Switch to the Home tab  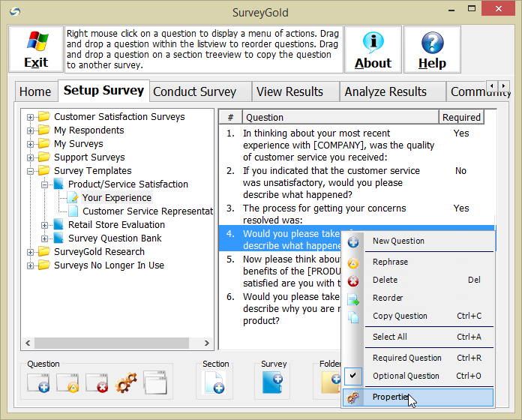(35, 91)
